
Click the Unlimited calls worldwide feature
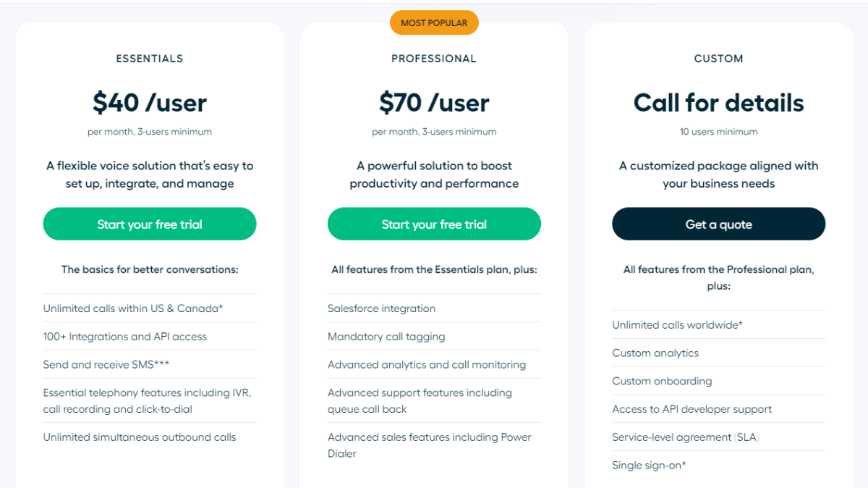tap(677, 325)
